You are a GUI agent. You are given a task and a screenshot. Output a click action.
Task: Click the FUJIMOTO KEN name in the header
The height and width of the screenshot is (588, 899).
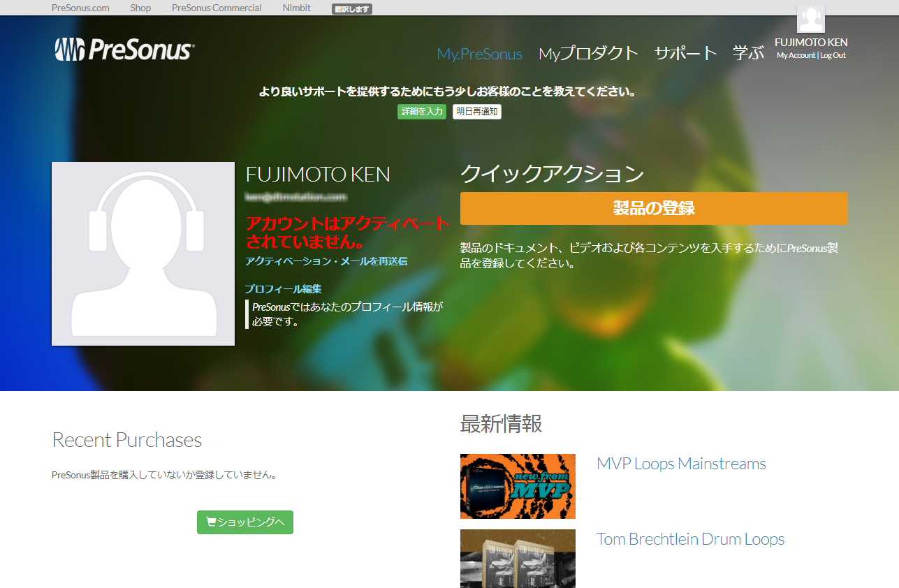click(811, 42)
